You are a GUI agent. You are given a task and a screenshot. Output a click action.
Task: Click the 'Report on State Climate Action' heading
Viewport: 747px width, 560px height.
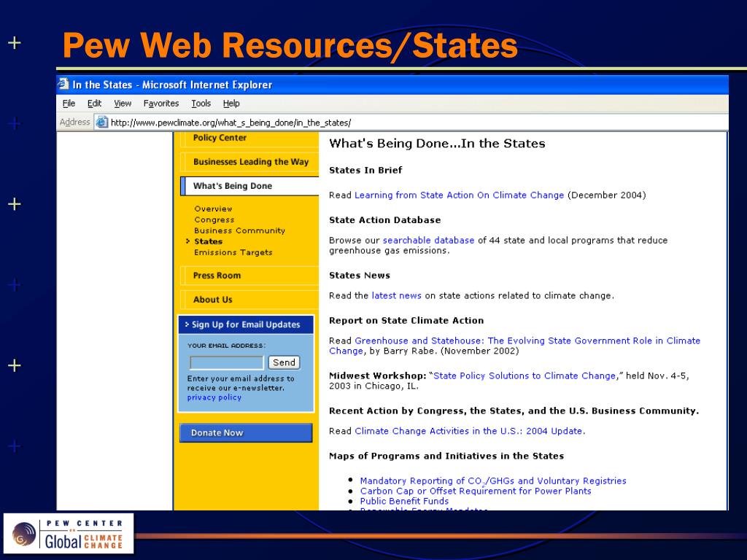(406, 321)
